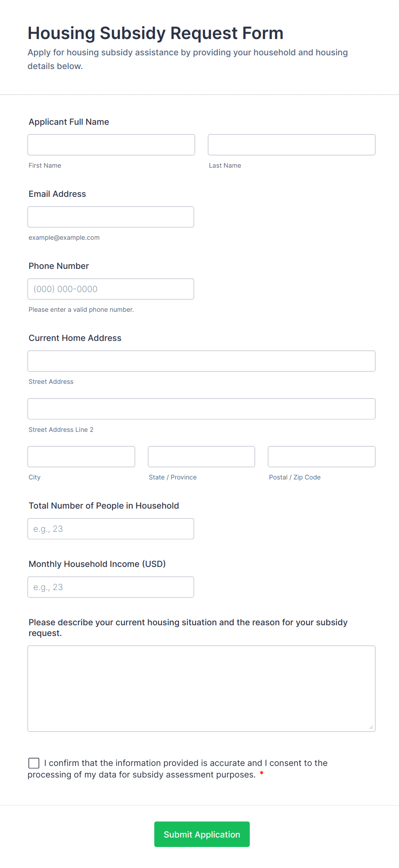Click the Last Name input field
The height and width of the screenshot is (868, 399).
click(291, 145)
